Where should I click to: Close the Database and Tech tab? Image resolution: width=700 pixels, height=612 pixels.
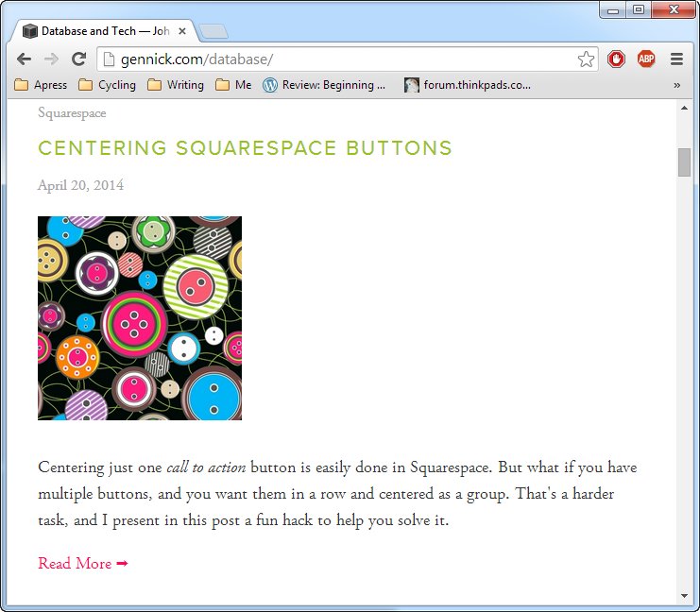click(182, 31)
